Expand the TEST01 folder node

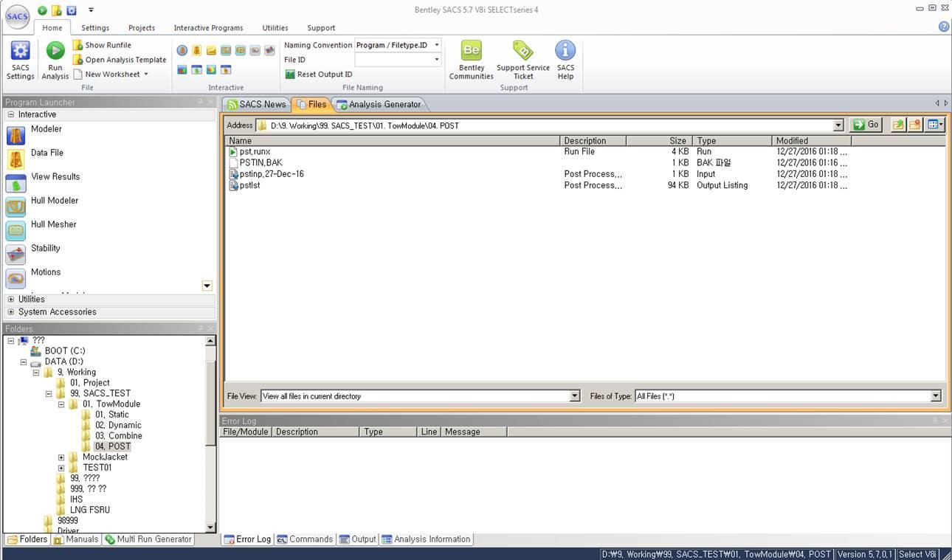click(x=61, y=468)
